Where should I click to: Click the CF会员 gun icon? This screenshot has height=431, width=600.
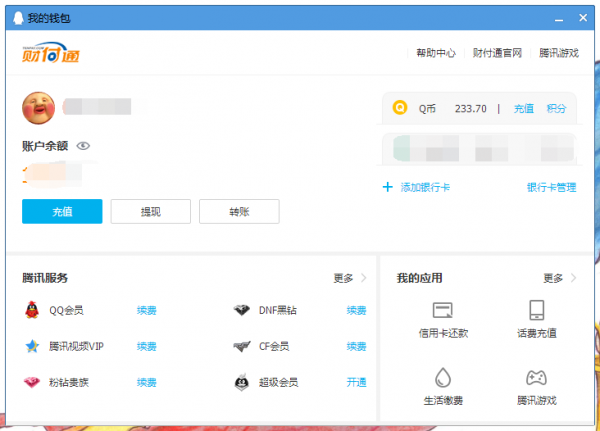(x=242, y=346)
